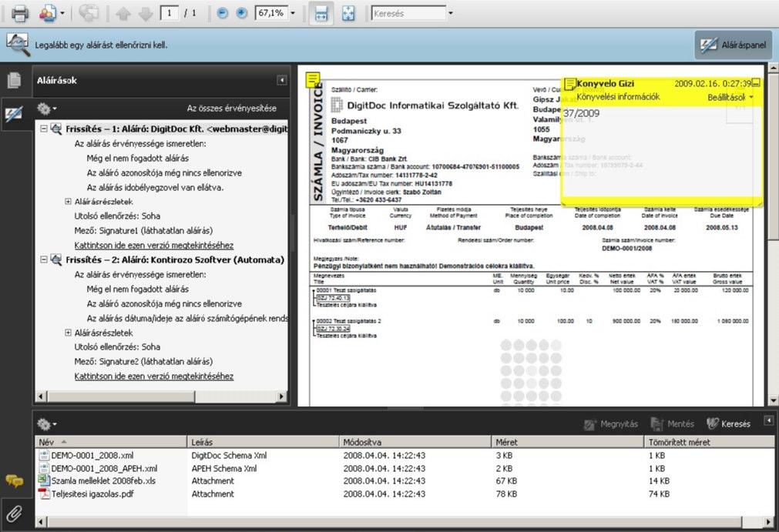
Task: Click the document scroll up arrow
Action: (774, 66)
